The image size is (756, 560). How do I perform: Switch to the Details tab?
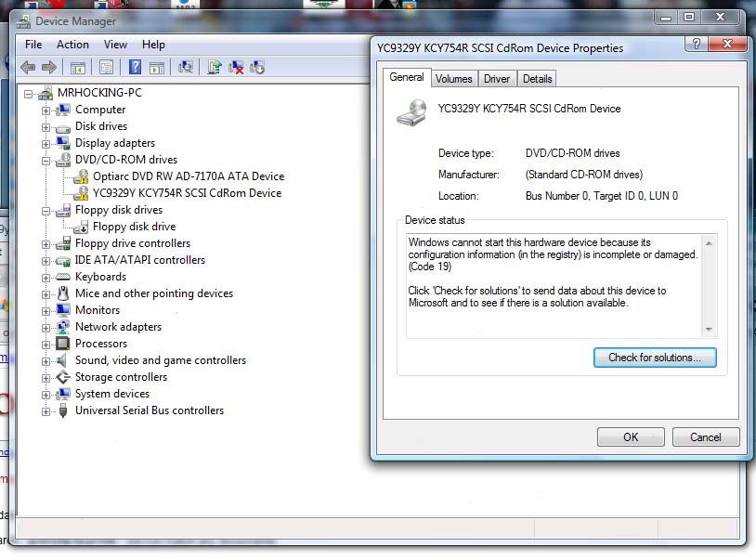pyautogui.click(x=538, y=79)
